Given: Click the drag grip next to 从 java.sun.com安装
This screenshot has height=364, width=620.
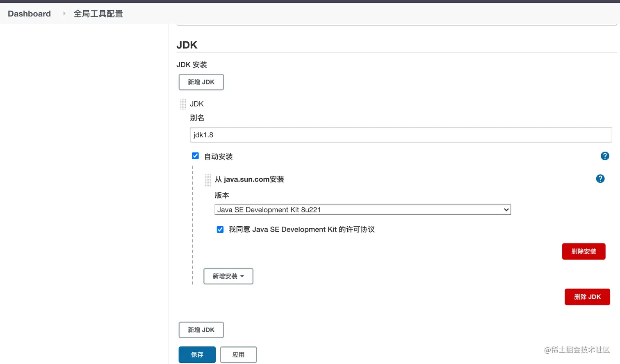Looking at the screenshot, I should pos(207,180).
